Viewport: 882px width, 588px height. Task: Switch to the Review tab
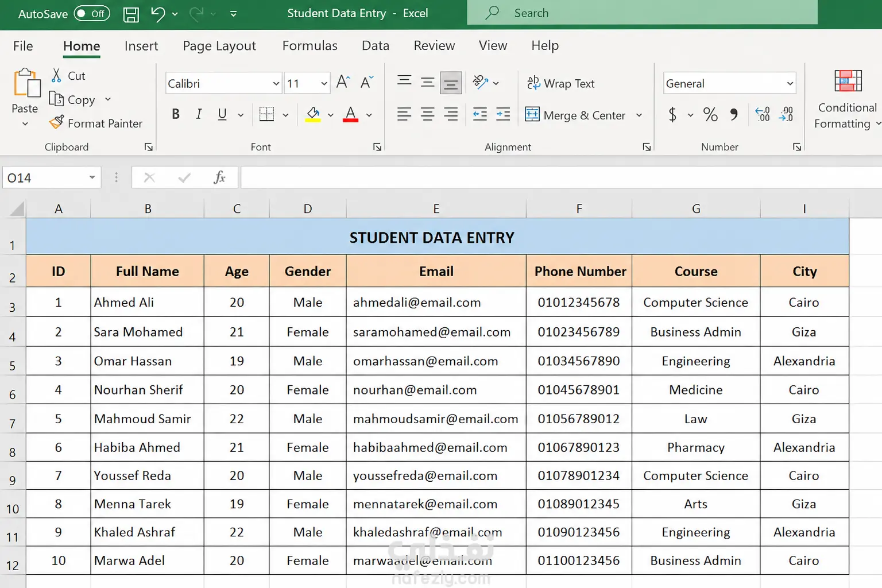point(434,46)
